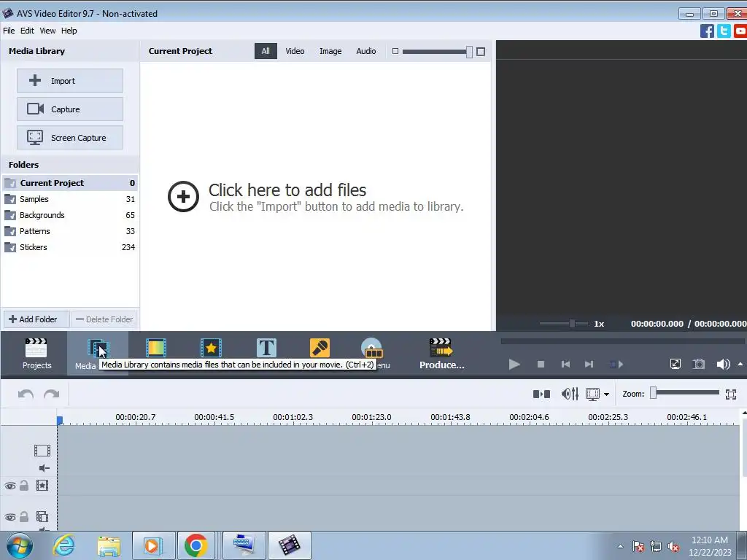This screenshot has height=560, width=747.
Task: Click the large thumbnails square icon
Action: click(x=481, y=52)
